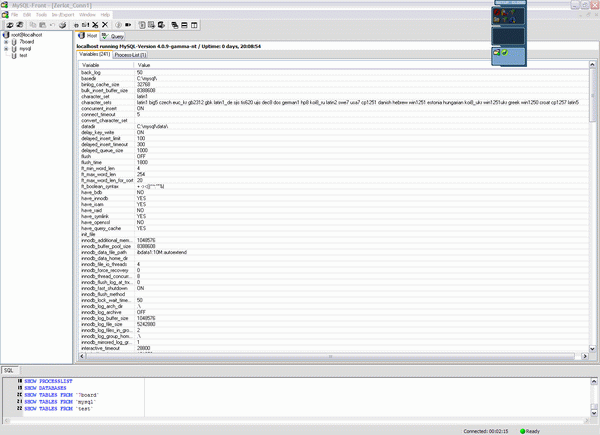Click the tile vertically windows icon

194,25
